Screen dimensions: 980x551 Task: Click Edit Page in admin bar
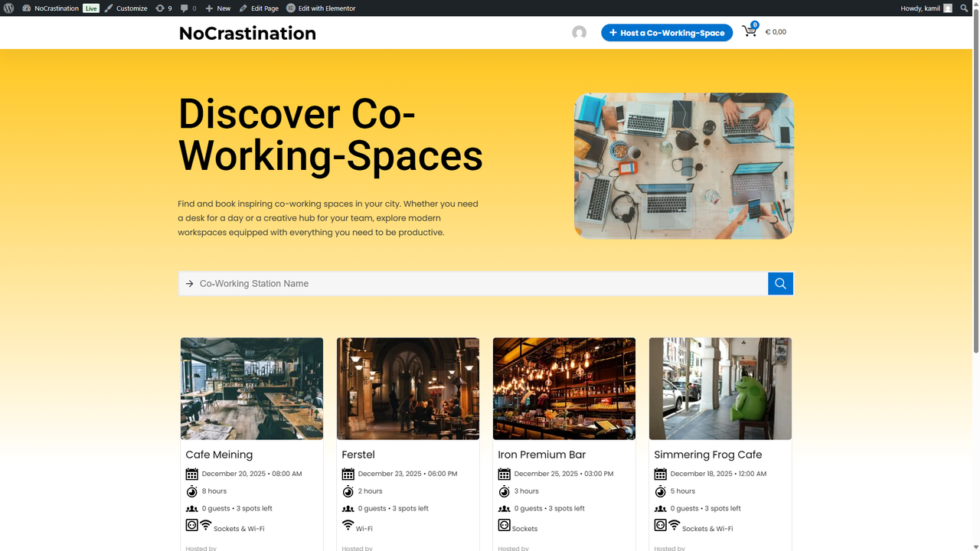(x=259, y=8)
